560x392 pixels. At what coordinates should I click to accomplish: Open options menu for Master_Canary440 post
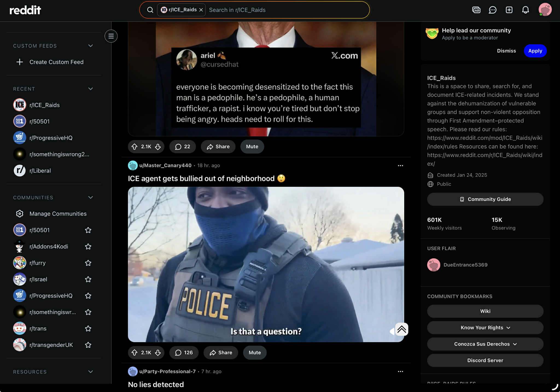400,166
